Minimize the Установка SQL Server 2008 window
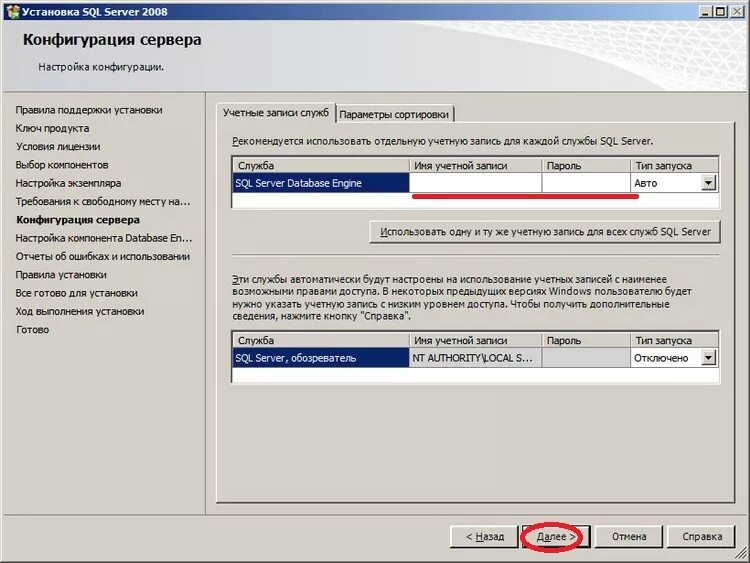 tap(705, 11)
